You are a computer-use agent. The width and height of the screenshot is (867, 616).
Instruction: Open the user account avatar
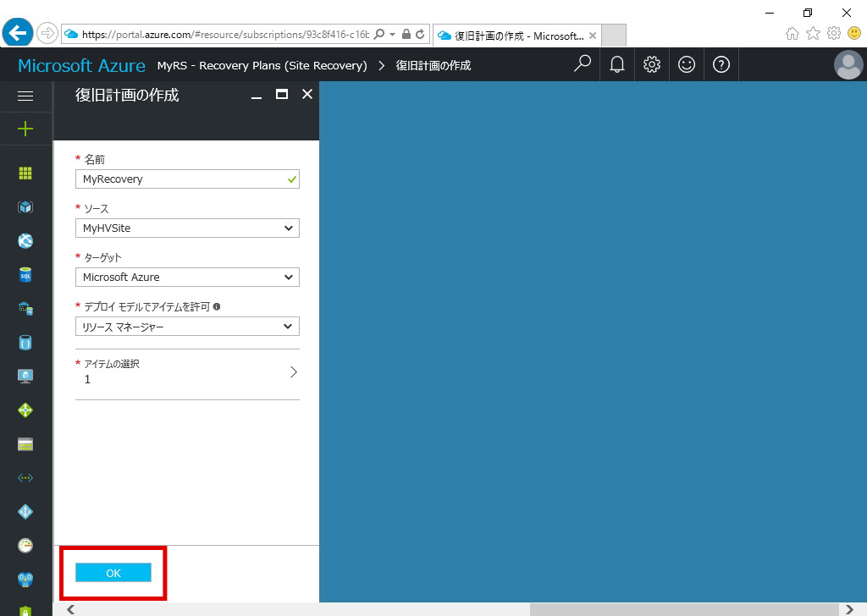pyautogui.click(x=848, y=64)
